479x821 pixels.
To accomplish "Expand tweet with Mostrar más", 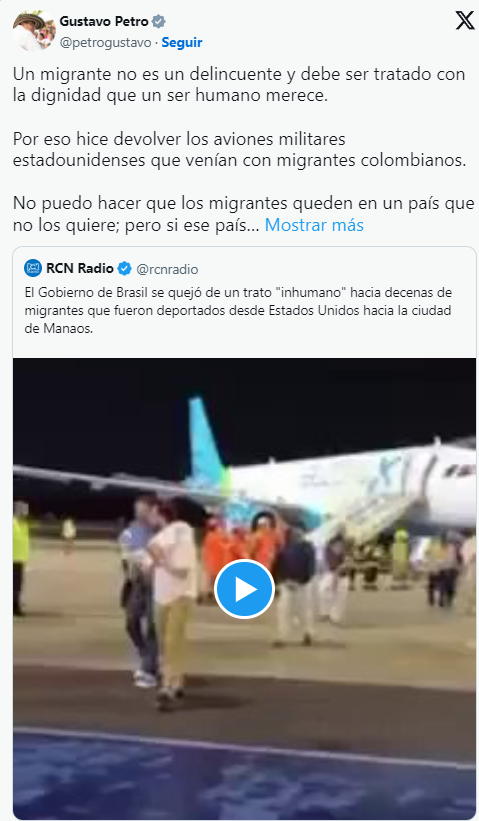I will coord(314,225).
